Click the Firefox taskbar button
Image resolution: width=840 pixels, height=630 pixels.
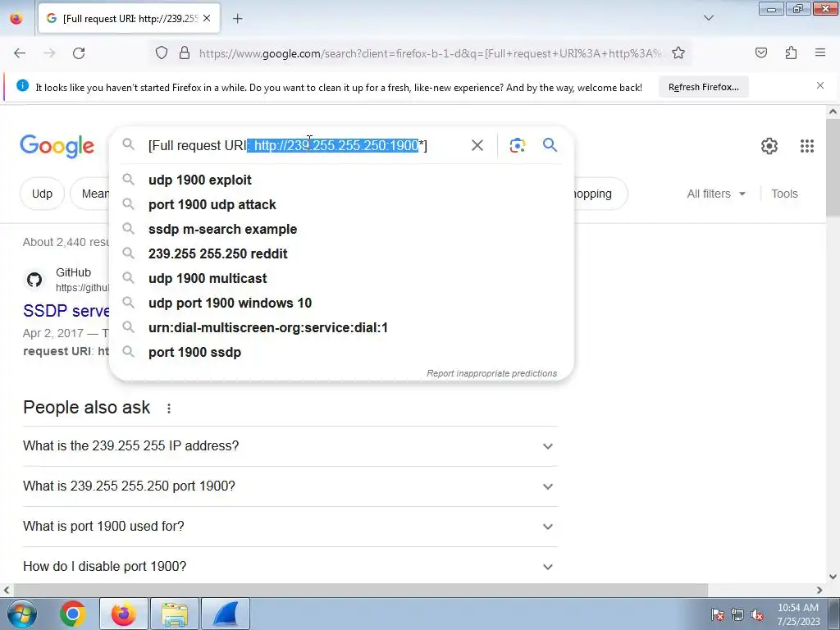[x=124, y=614]
